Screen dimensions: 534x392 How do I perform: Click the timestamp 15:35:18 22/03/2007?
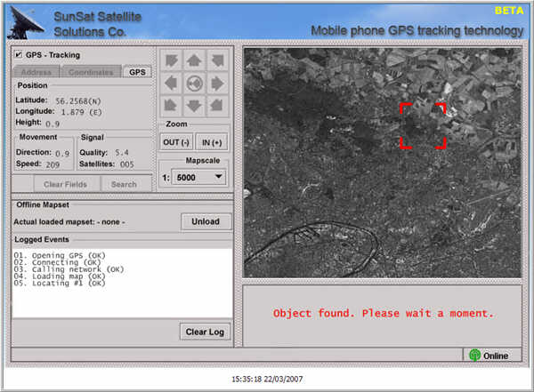pyautogui.click(x=267, y=379)
